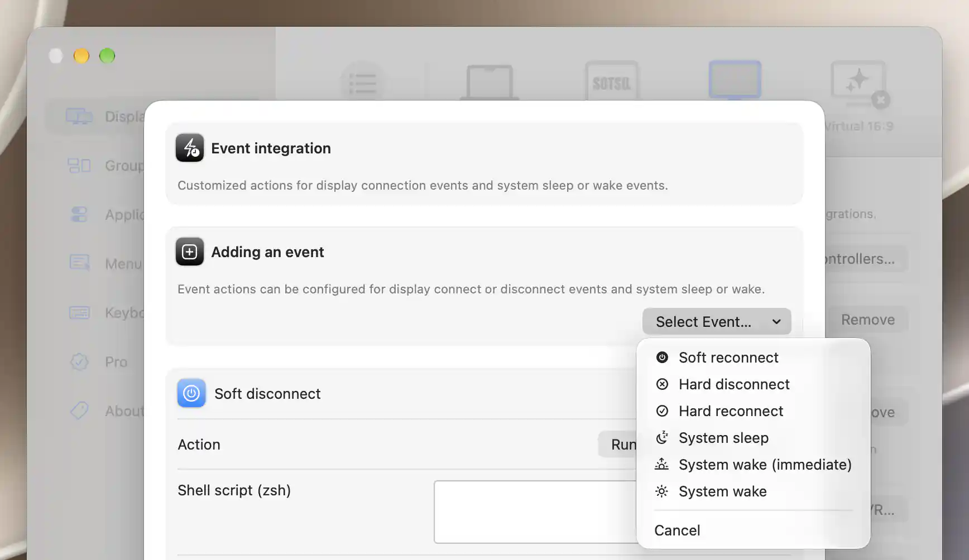Click the Event integration lightning icon

point(190,148)
